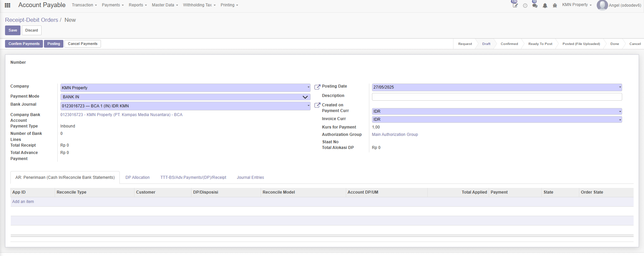Select the Cancel status stage
This screenshot has width=644, height=256.
(635, 44)
